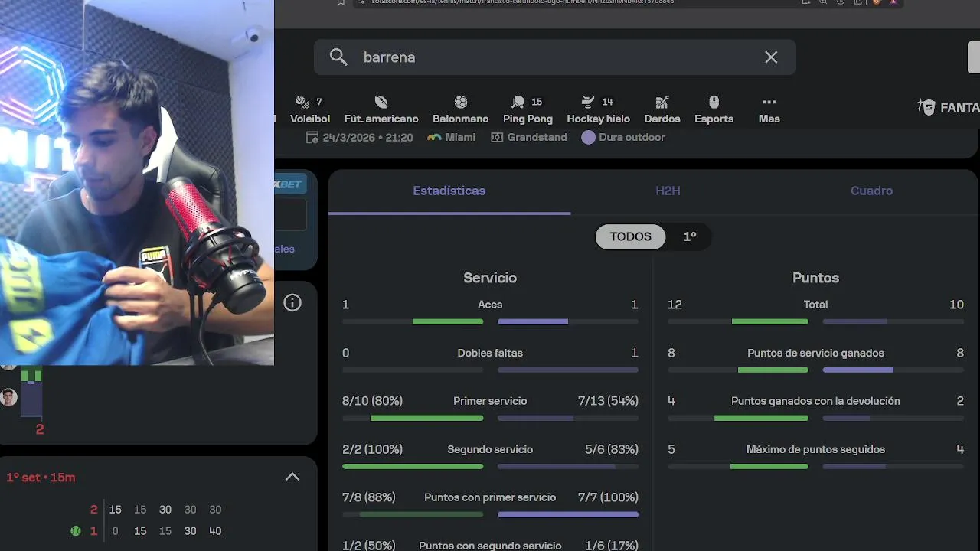Click the green tennis ball serve indicator

point(76,531)
